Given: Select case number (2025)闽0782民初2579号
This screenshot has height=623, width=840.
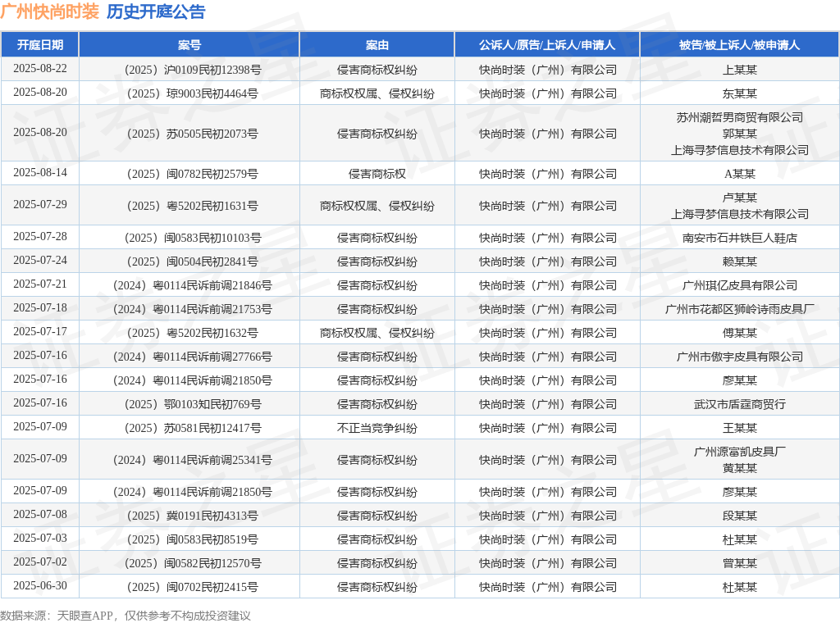Looking at the screenshot, I should point(193,174).
